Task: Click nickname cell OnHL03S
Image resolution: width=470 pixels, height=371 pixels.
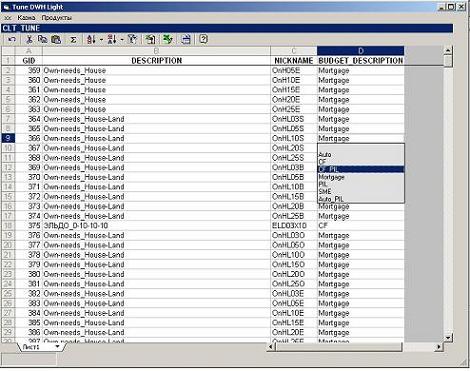Action: pyautogui.click(x=294, y=119)
